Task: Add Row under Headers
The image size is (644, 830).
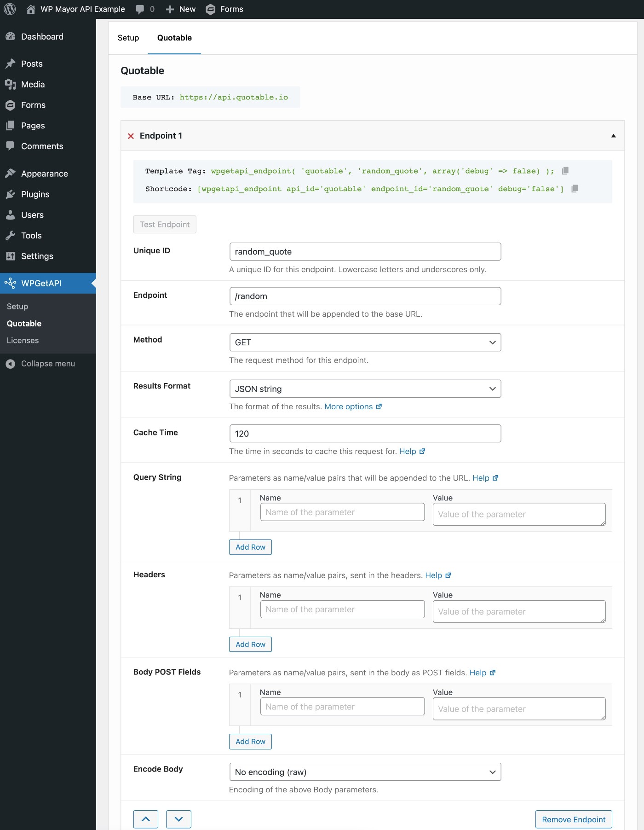Action: tap(250, 644)
